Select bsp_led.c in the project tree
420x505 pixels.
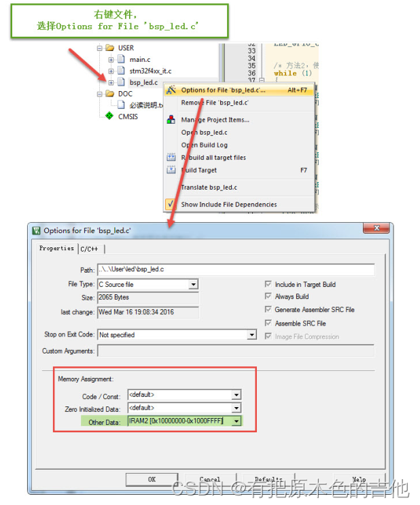pos(143,82)
